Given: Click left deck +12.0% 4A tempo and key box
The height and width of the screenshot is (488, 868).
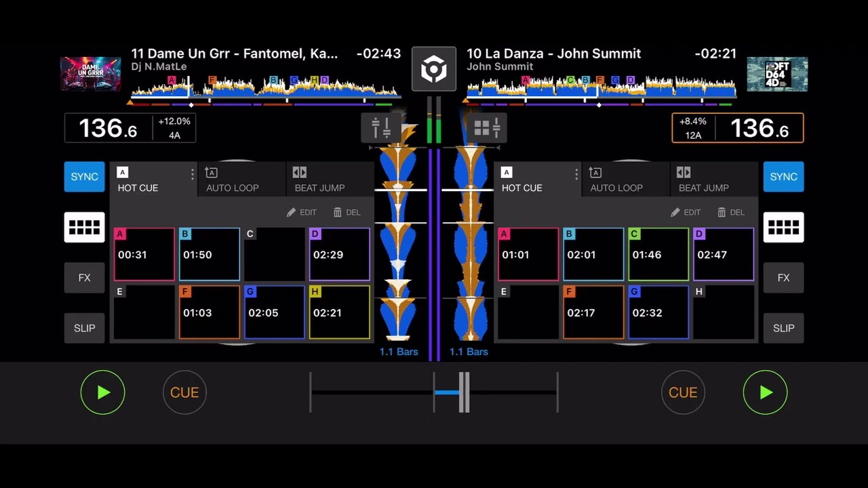Looking at the screenshot, I should click(x=174, y=128).
